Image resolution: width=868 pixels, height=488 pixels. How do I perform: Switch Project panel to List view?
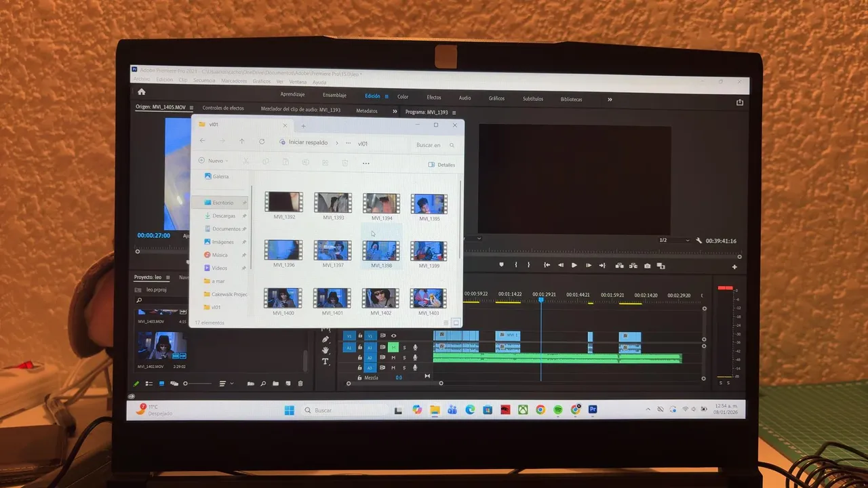point(149,384)
